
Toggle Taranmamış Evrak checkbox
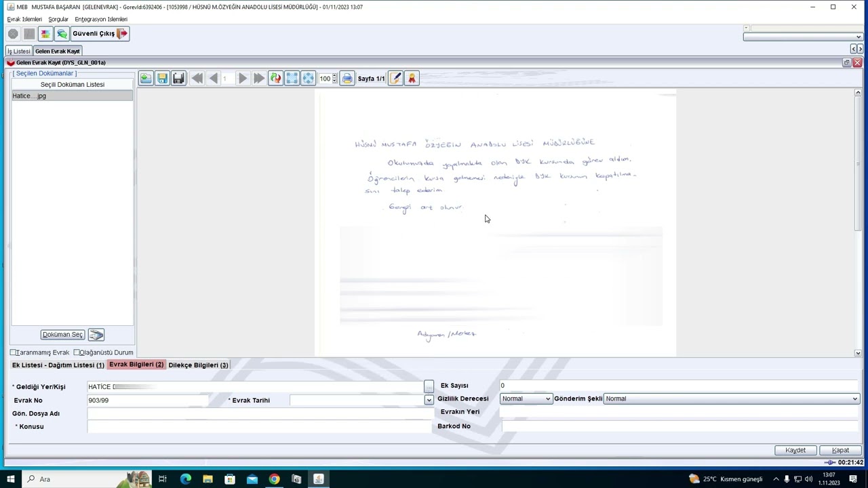(x=13, y=352)
